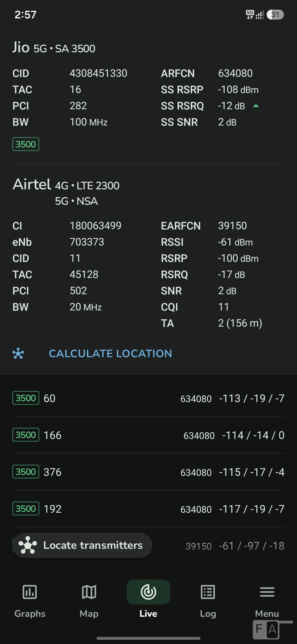The height and width of the screenshot is (644, 297).
Task: Open the Graphs tab icon
Action: (30, 592)
